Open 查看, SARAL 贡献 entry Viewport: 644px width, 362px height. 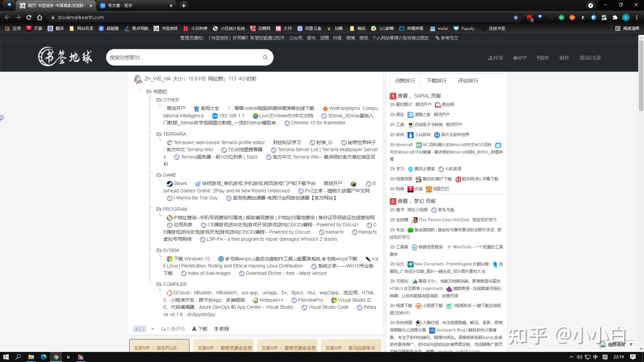click(x=419, y=96)
